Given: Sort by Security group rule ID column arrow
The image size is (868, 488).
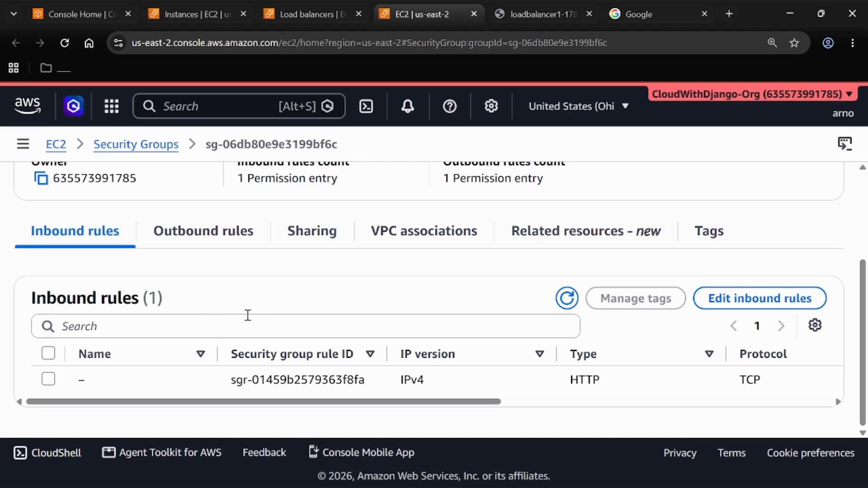Looking at the screenshot, I should (370, 354).
